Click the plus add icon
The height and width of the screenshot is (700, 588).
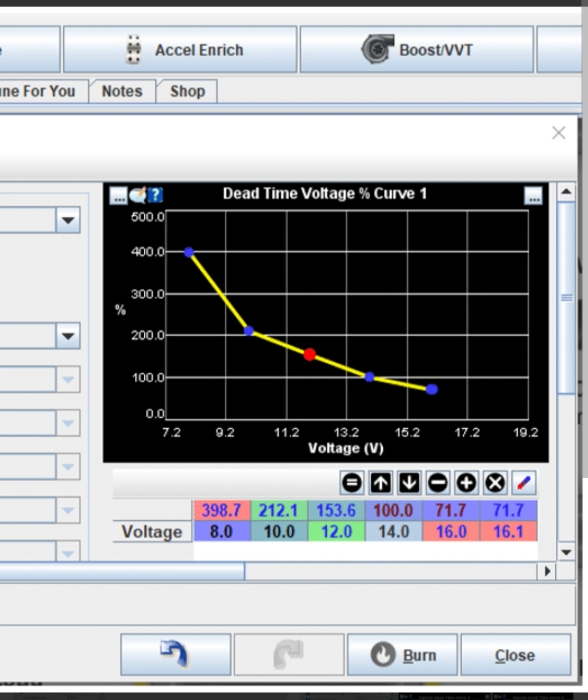coord(466,483)
